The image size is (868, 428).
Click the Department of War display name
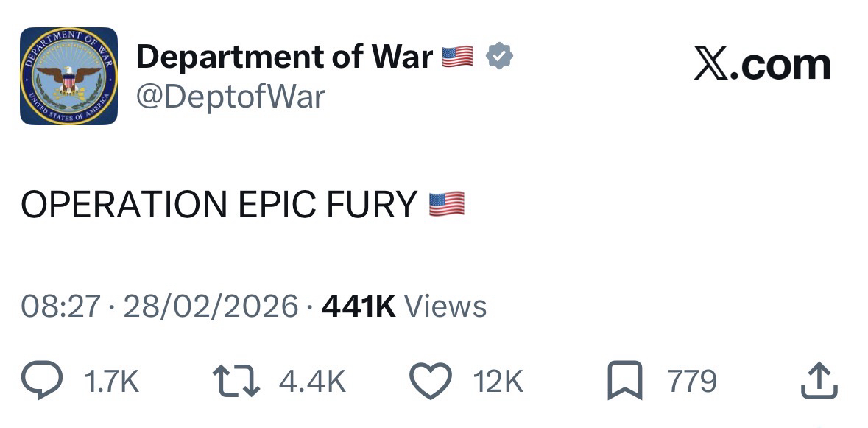[x=284, y=57]
